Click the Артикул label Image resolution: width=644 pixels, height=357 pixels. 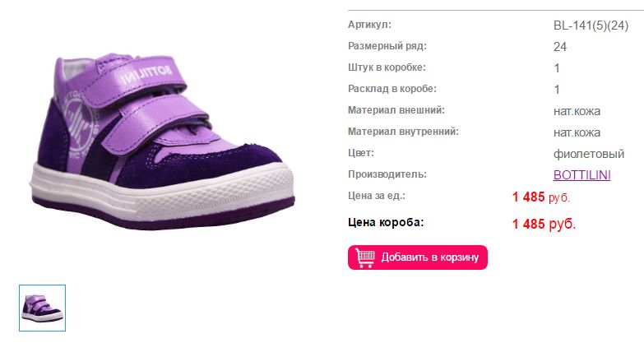tap(369, 25)
